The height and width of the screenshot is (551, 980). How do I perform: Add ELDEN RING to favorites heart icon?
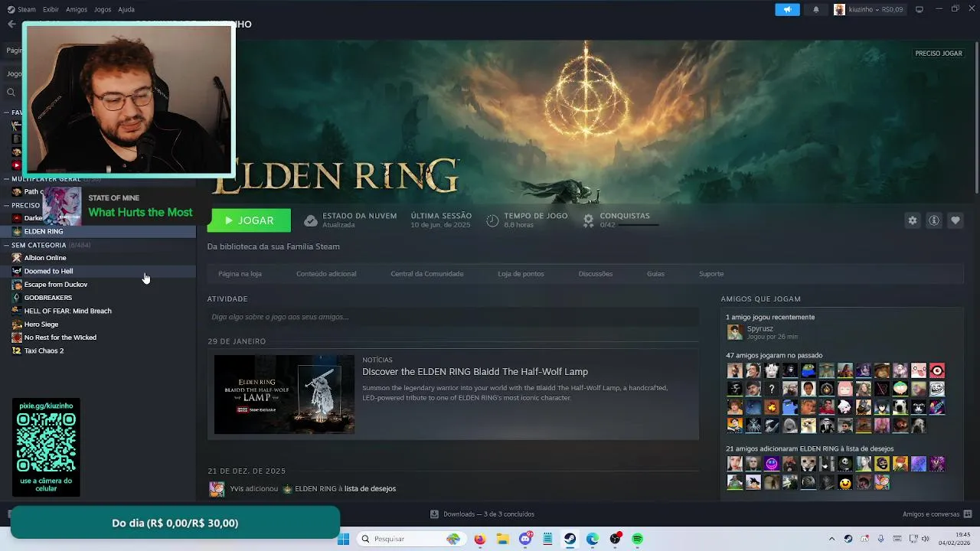(955, 220)
